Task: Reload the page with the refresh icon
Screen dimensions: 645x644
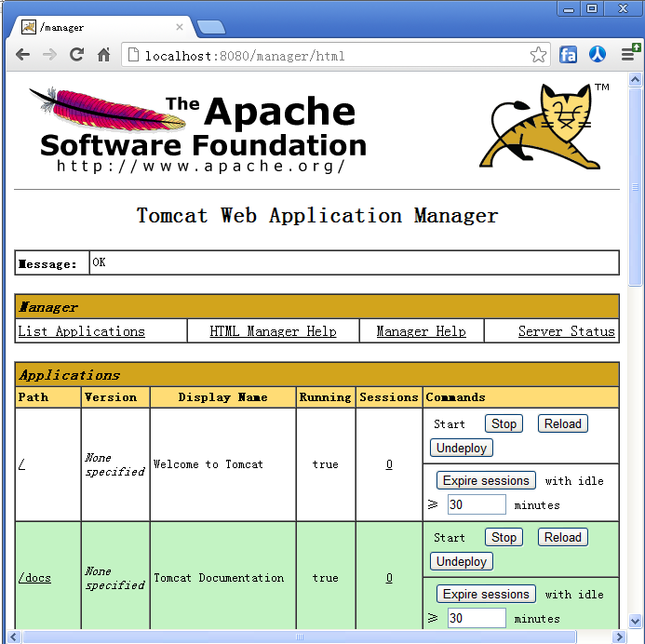Action: coord(76,54)
